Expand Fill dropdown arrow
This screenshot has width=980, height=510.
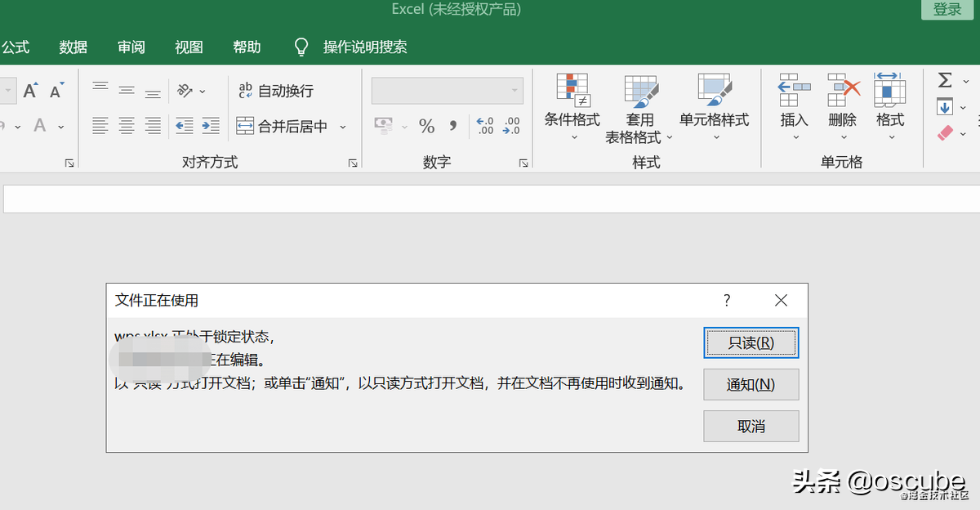(x=964, y=107)
